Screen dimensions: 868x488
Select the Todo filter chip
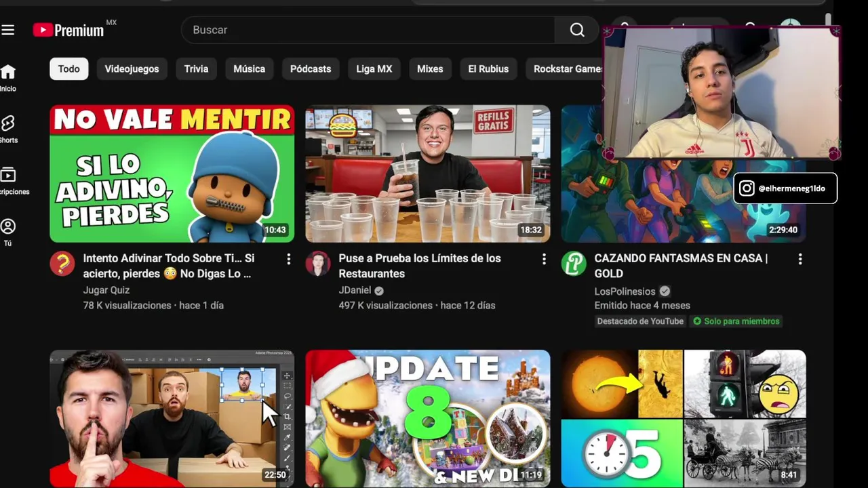point(68,69)
